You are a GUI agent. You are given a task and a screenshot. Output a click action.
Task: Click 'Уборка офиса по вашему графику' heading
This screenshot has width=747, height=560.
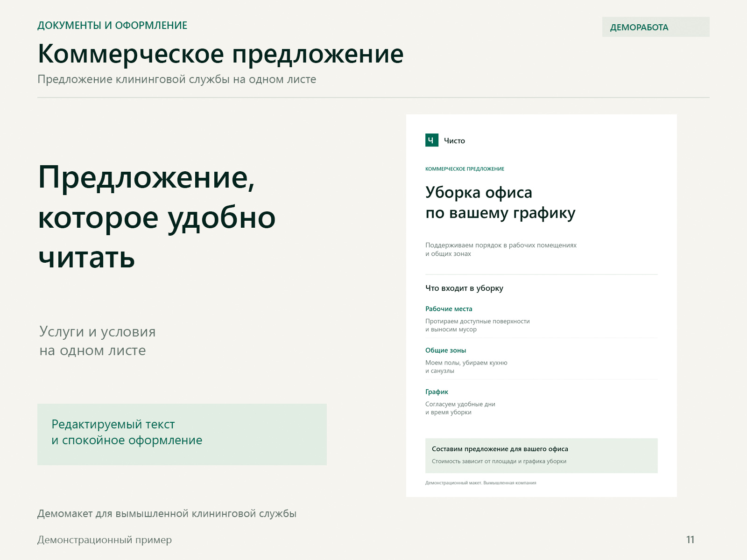coord(500,203)
